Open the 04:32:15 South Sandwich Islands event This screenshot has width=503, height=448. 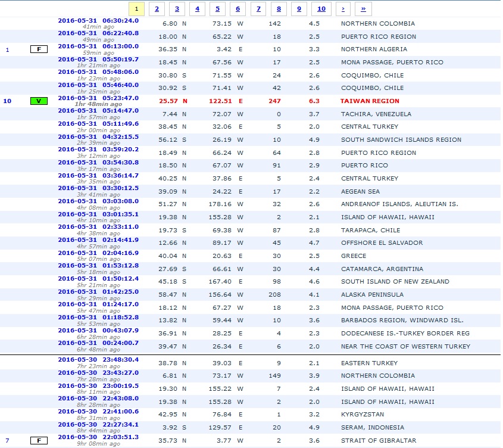(98, 136)
